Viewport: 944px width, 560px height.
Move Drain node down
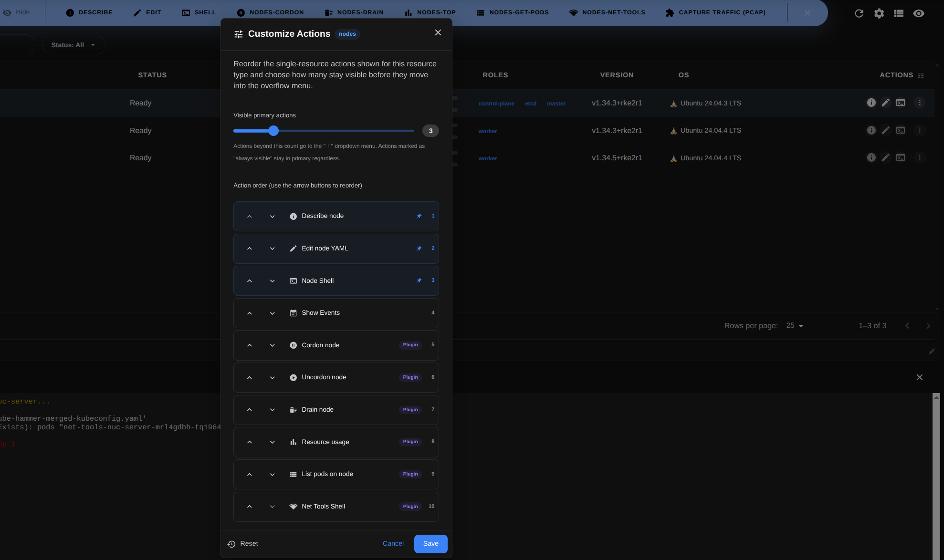(x=272, y=410)
